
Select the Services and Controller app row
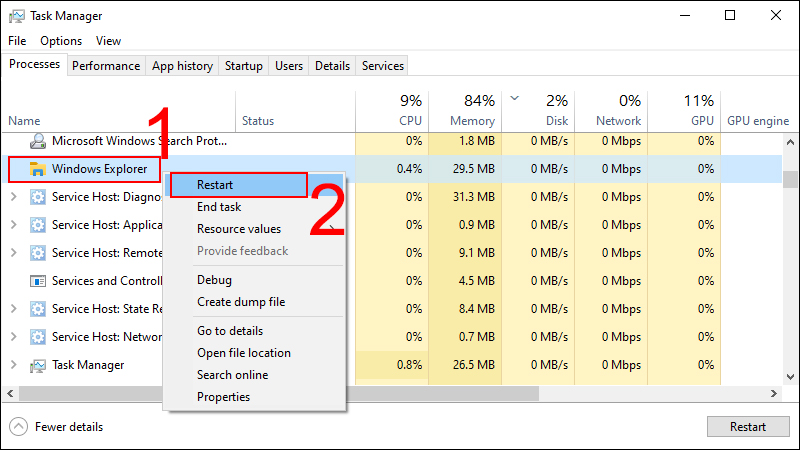[x=392, y=281]
